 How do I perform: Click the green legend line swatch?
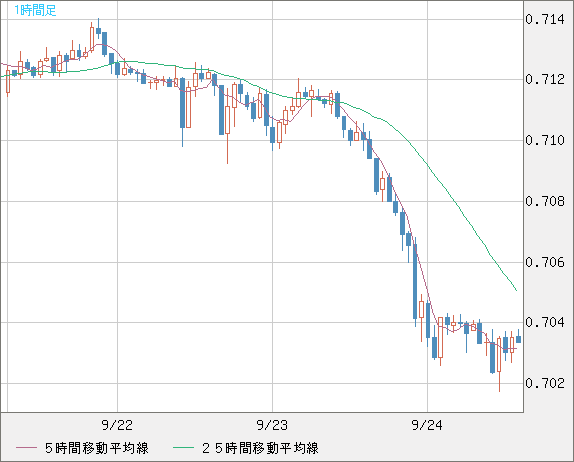click(183, 448)
